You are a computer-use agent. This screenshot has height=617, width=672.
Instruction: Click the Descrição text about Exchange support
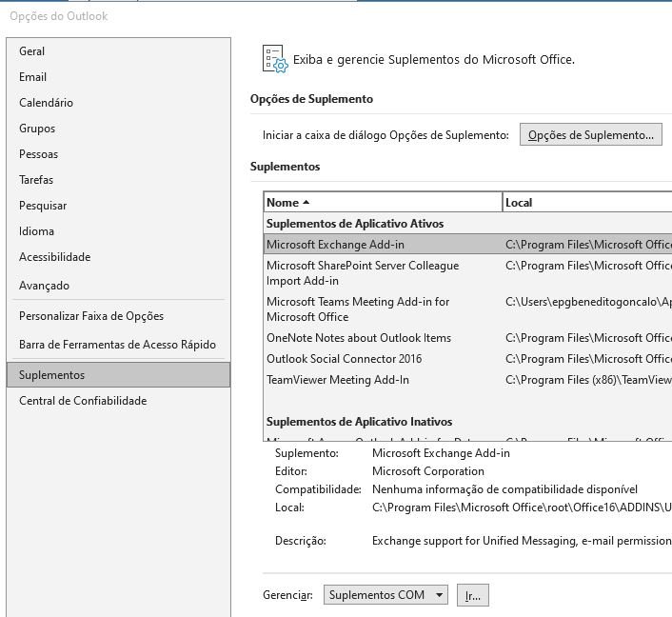522,541
